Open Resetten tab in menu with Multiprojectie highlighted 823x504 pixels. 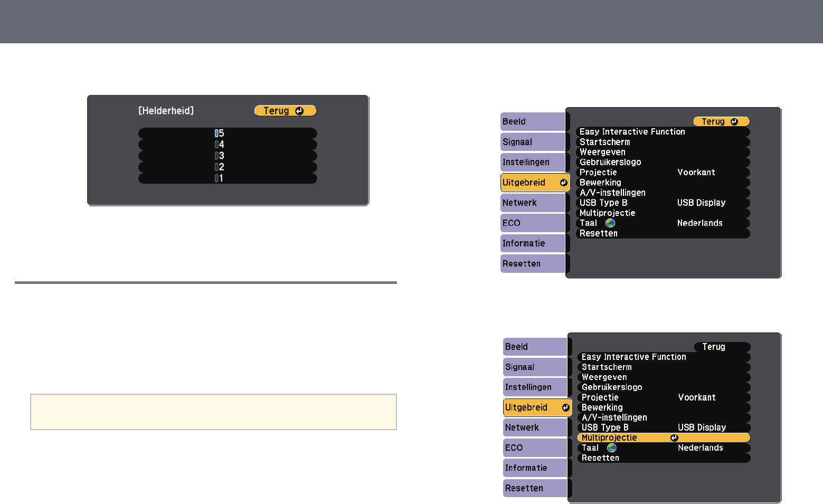(x=535, y=488)
